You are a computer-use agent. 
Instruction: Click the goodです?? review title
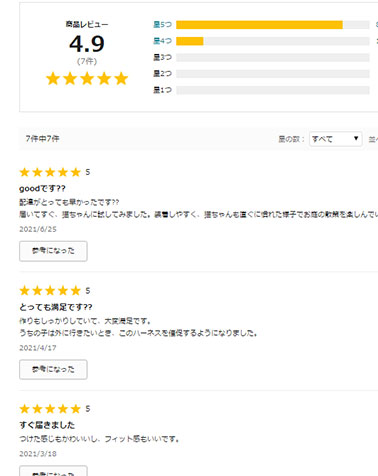(x=42, y=189)
